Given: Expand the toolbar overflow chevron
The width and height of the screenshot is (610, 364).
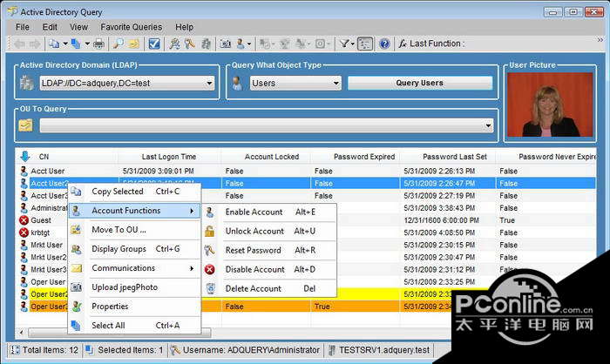Looking at the screenshot, I should [x=600, y=40].
